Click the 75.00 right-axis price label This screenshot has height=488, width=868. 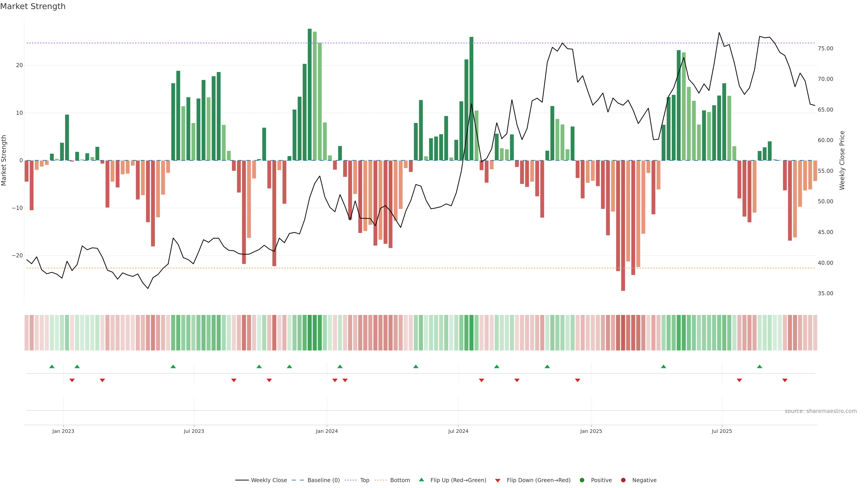point(825,49)
